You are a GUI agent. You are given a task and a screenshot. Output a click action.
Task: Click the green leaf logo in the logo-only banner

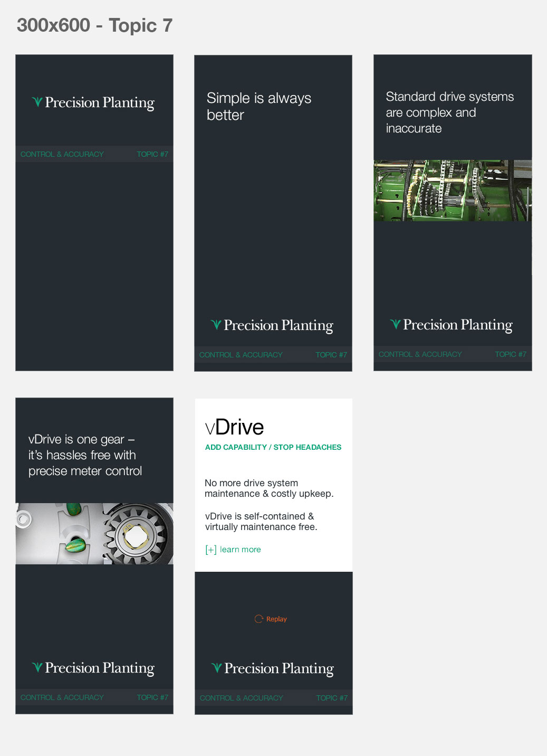(x=37, y=102)
